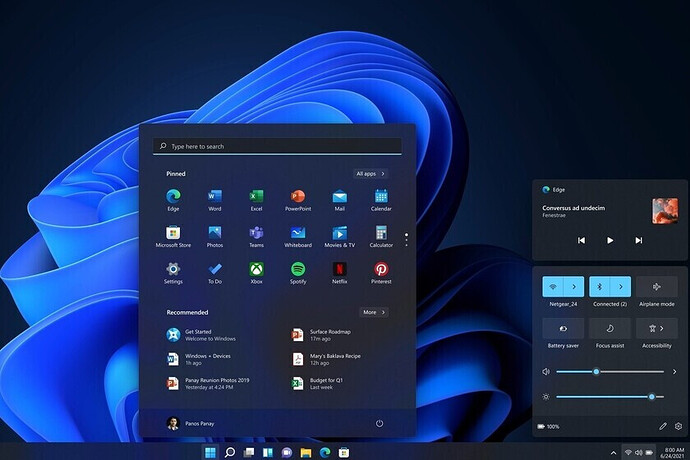Toggle Bluetooth in quick settings
The image size is (690, 460).
599,287
